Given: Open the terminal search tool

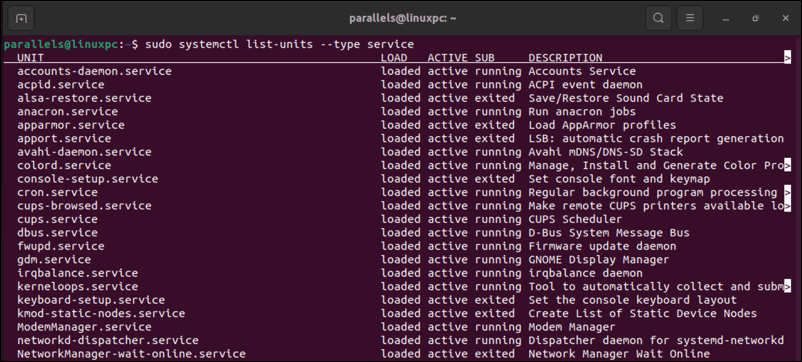Looking at the screenshot, I should (x=659, y=18).
